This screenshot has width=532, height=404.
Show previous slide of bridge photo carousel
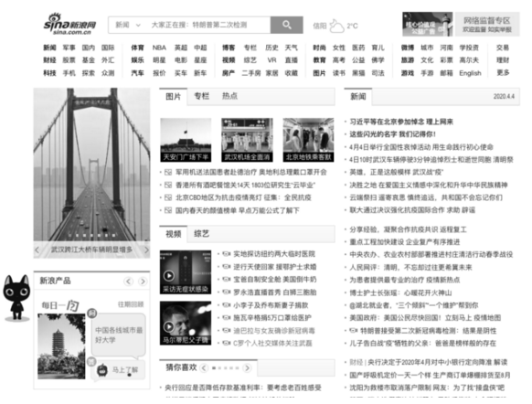pos(37,250)
